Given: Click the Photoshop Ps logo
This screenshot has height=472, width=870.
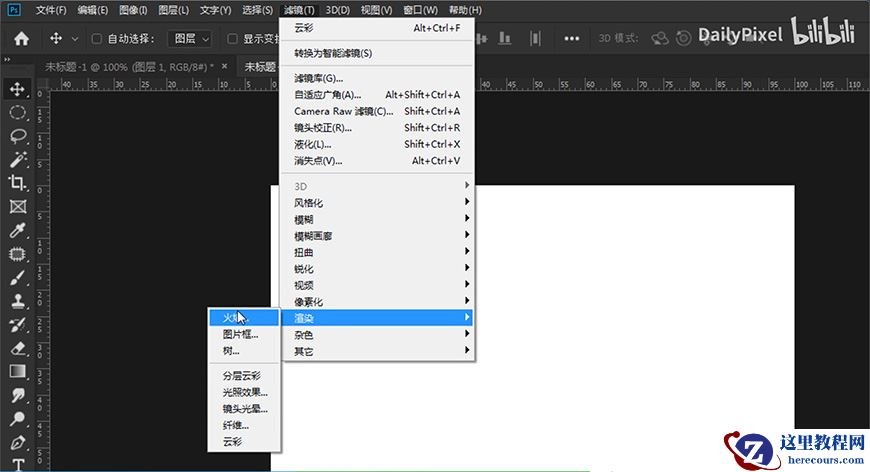Looking at the screenshot, I should (x=13, y=9).
